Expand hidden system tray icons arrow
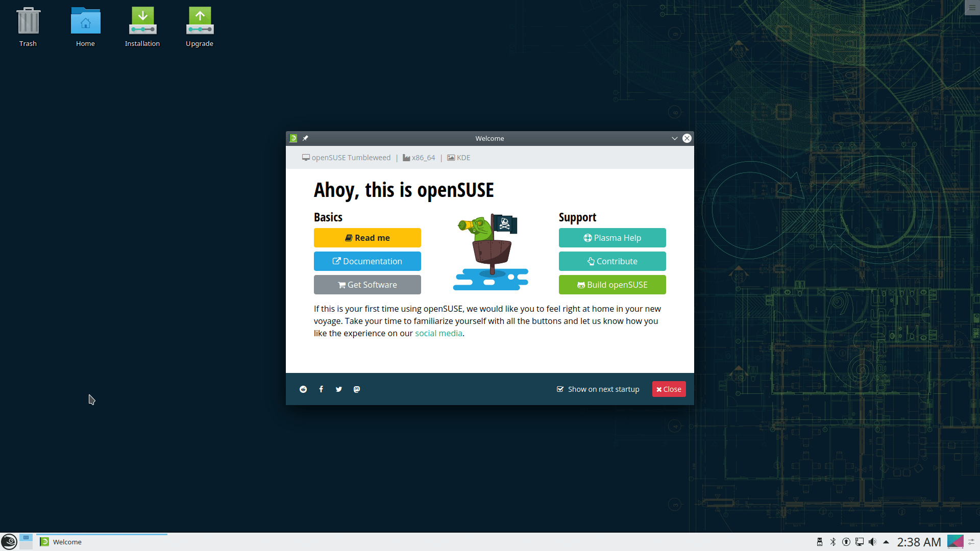Viewport: 980px width, 551px height. (x=886, y=542)
